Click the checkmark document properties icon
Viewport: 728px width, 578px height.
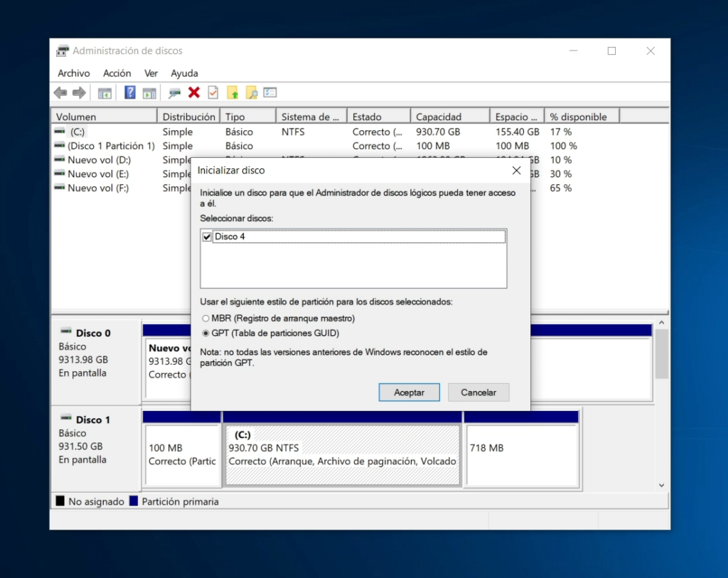click(213, 92)
